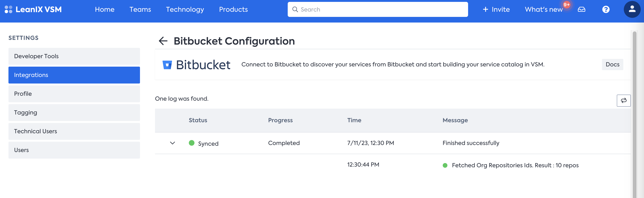Go to the Technology menu
This screenshot has height=198, width=644.
pyautogui.click(x=185, y=9)
